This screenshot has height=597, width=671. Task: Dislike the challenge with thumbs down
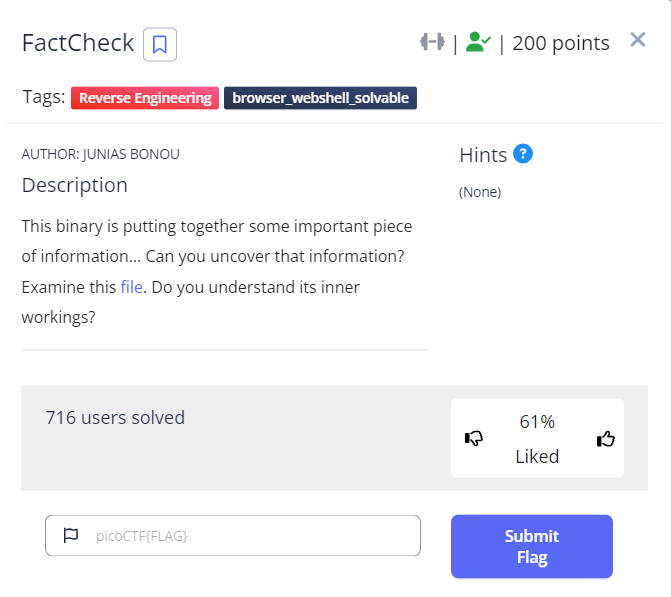coord(474,438)
